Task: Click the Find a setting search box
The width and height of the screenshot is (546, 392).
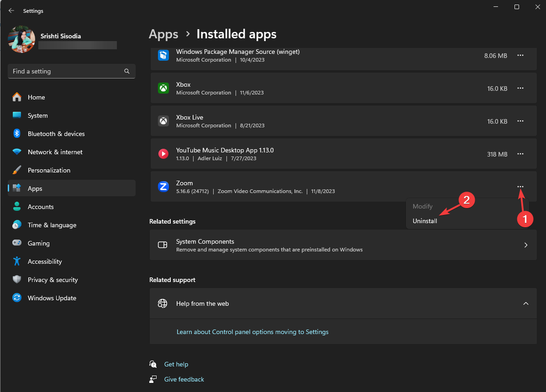Action: click(66, 71)
